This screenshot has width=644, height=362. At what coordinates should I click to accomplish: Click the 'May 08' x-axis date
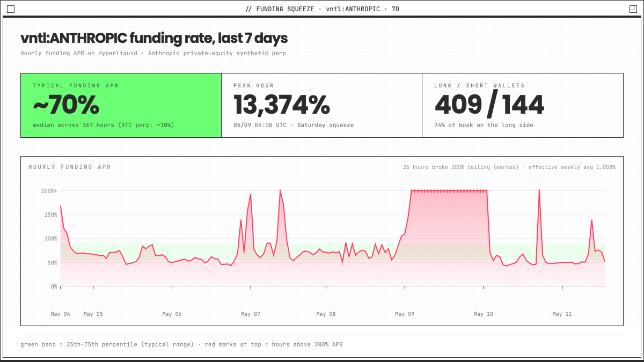pos(326,314)
